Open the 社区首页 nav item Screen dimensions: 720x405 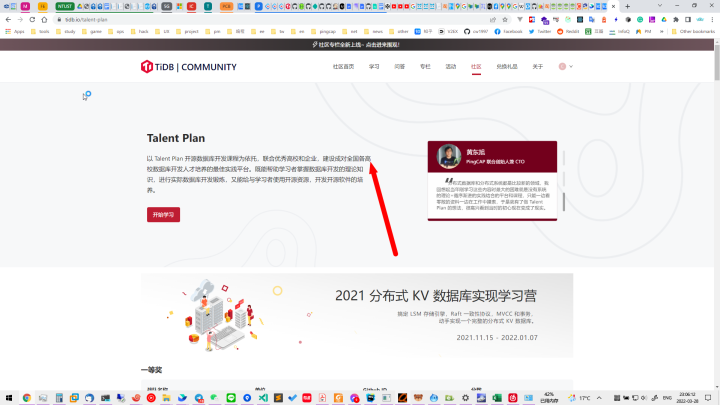click(x=343, y=67)
